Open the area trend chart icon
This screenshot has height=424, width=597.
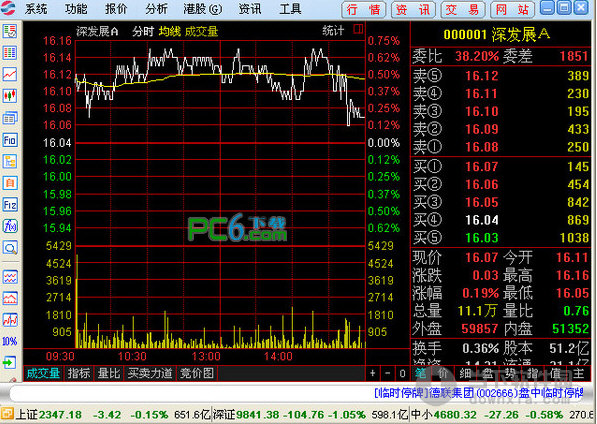(10, 298)
